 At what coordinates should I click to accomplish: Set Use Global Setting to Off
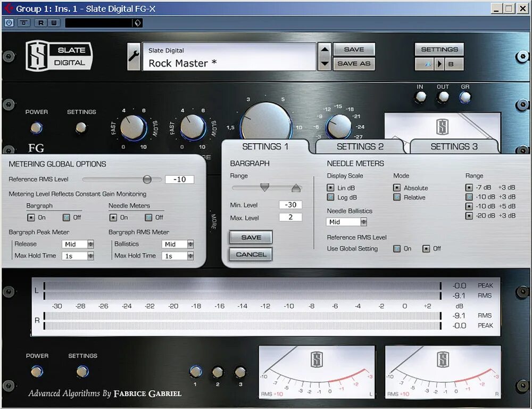point(426,249)
